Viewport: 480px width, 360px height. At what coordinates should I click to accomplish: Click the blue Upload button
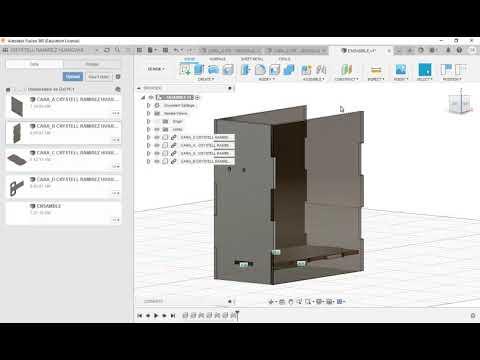point(73,77)
